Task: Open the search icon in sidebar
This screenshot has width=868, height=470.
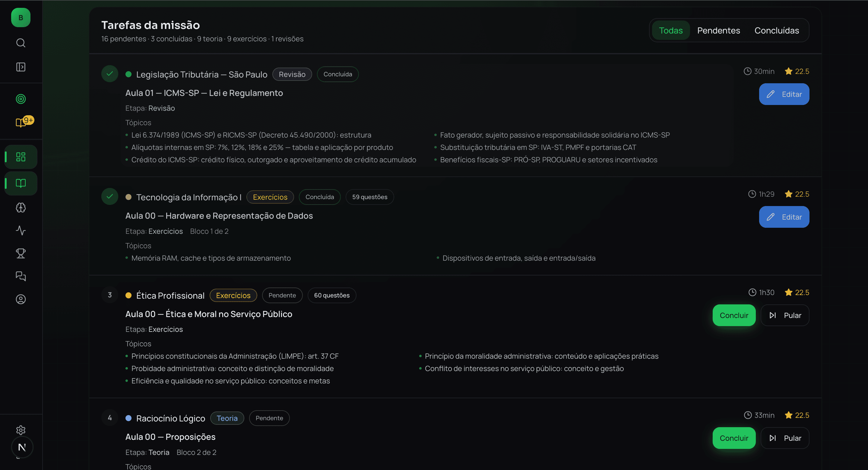Action: [x=21, y=43]
